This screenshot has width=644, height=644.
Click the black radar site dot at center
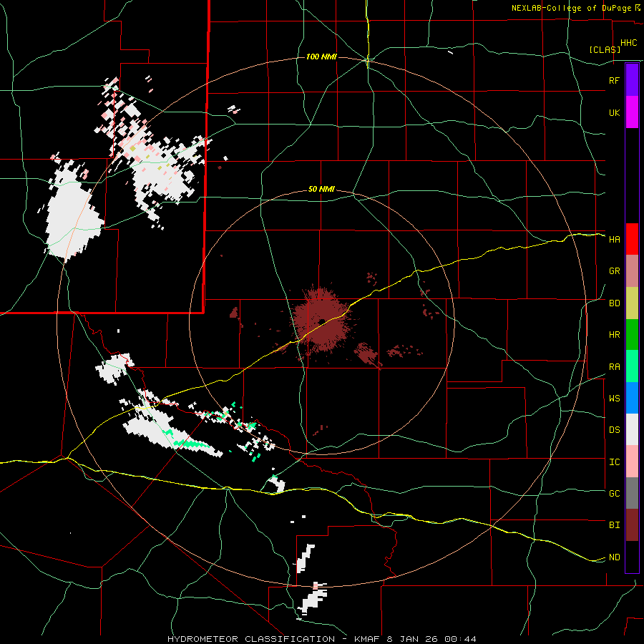pos(322,321)
